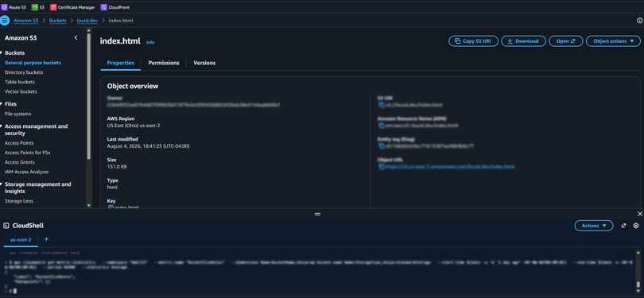This screenshot has height=298, width=644.
Task: Copy the object Key icon
Action: click(111, 207)
